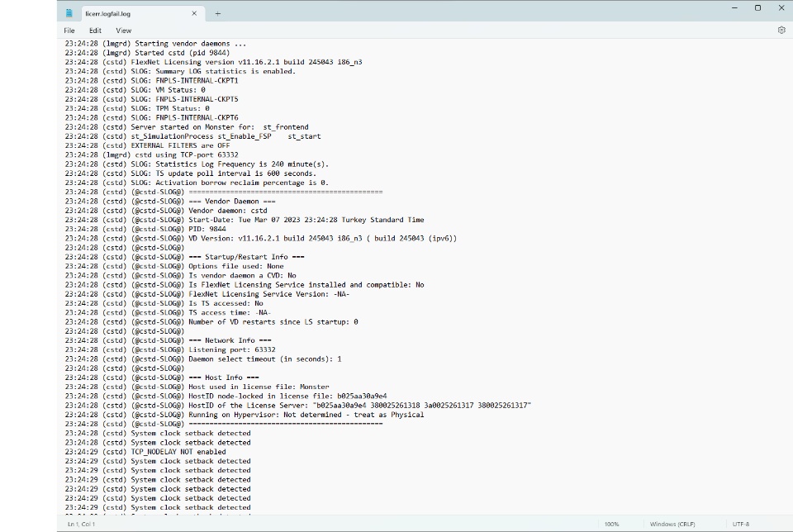
Task: Click 'FlexNet Licensing Service Version: -NA-' line
Action: tap(207, 294)
